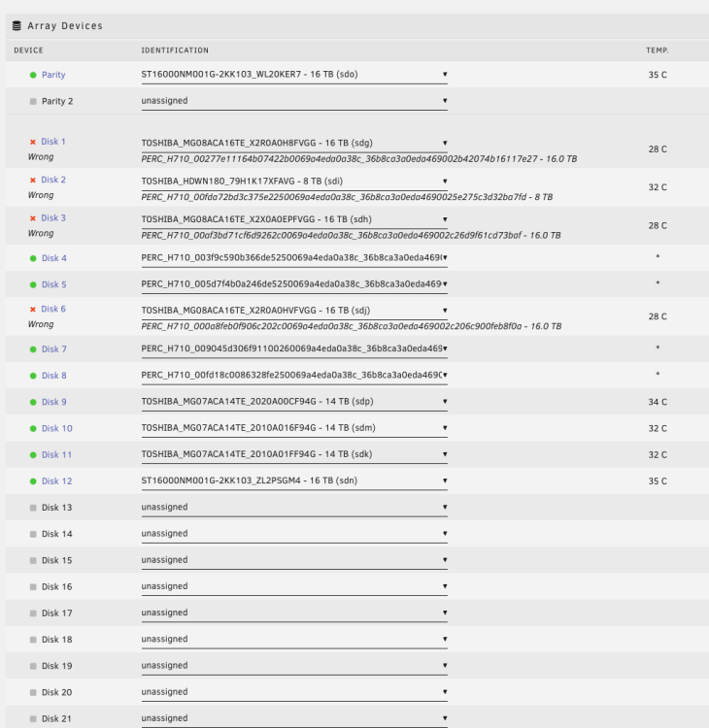Screen dimensions: 709x728
Task: Open the Disk 12 link
Action: click(x=57, y=481)
